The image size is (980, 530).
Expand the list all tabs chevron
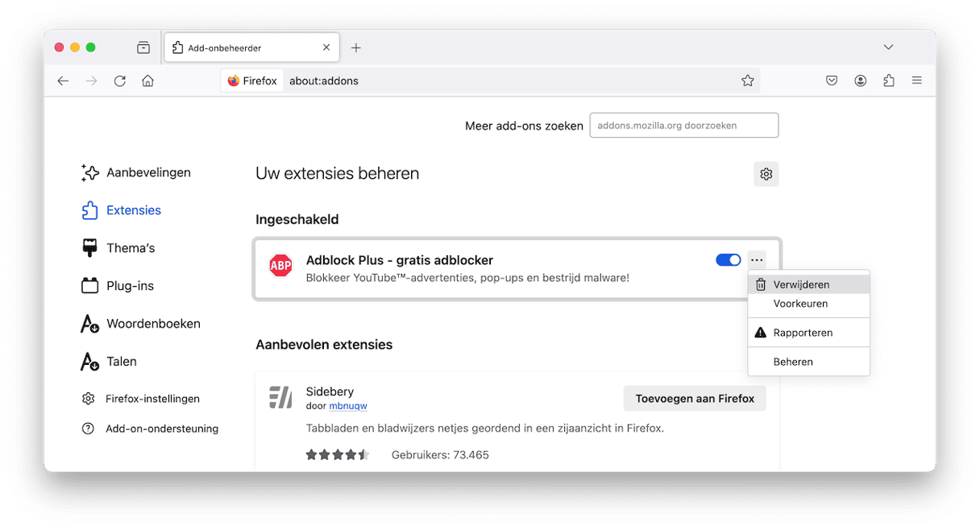click(888, 48)
